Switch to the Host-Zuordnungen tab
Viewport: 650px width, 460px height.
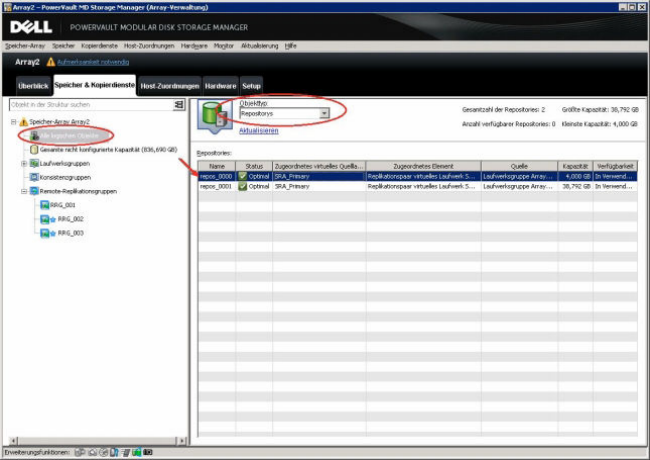170,86
